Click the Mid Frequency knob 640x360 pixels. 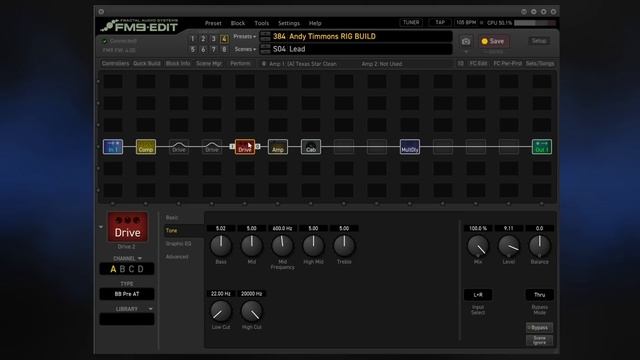coord(282,246)
